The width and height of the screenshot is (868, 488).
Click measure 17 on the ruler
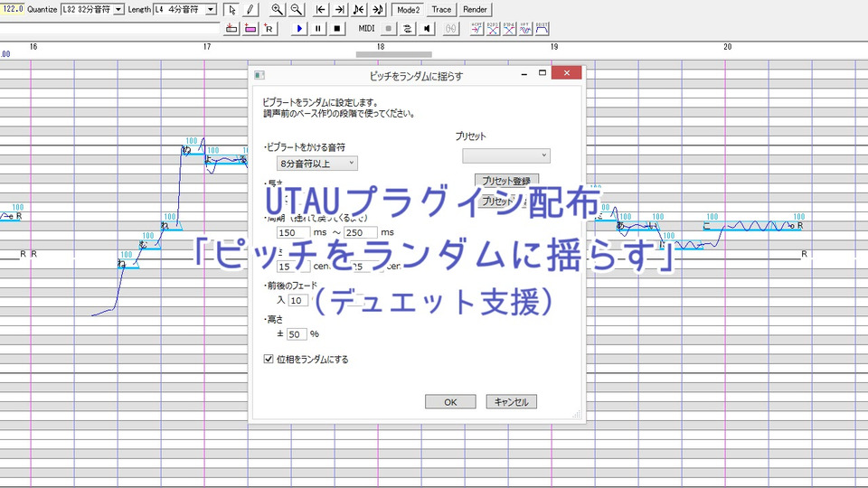[207, 46]
